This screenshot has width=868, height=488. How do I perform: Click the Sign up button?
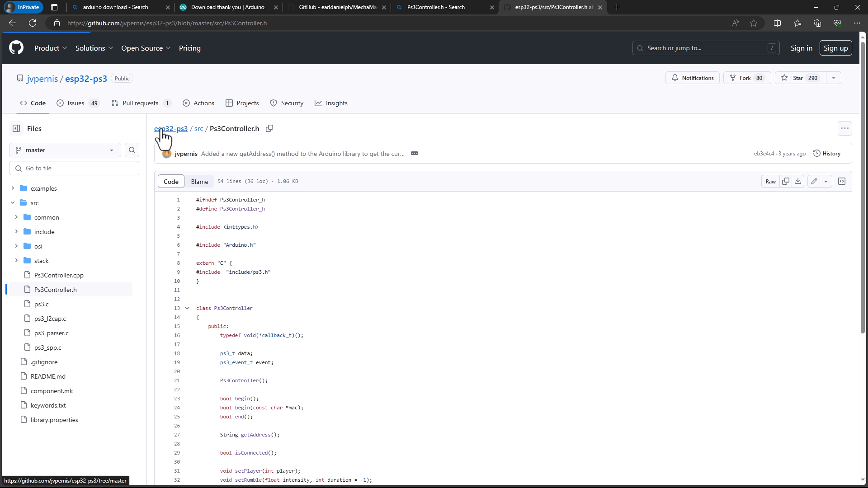[835, 48]
